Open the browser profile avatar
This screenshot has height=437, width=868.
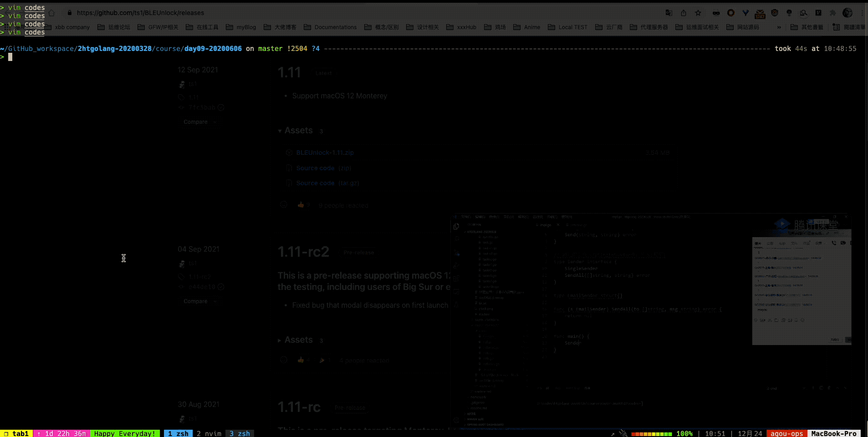coord(848,13)
